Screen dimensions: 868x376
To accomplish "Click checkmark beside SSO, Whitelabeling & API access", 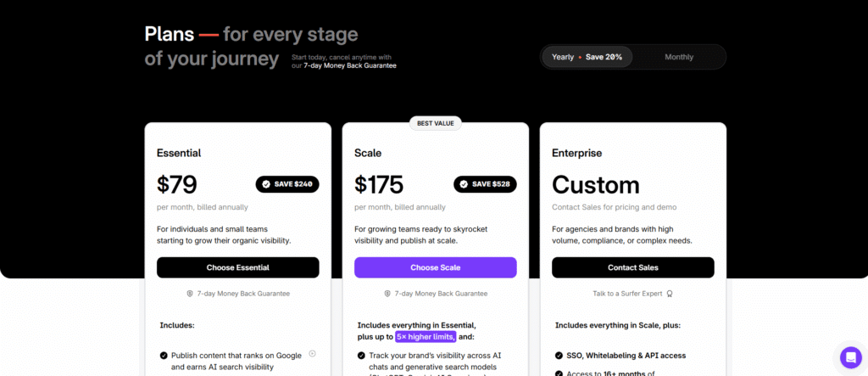I will point(559,356).
